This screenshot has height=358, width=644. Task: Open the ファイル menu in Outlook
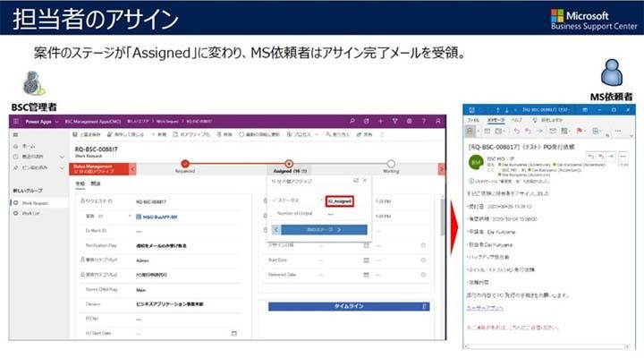coord(473,120)
